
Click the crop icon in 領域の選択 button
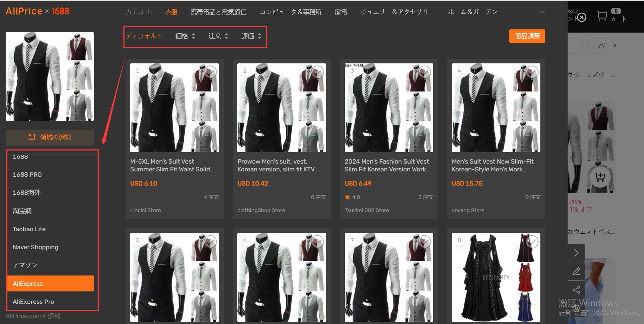point(32,137)
